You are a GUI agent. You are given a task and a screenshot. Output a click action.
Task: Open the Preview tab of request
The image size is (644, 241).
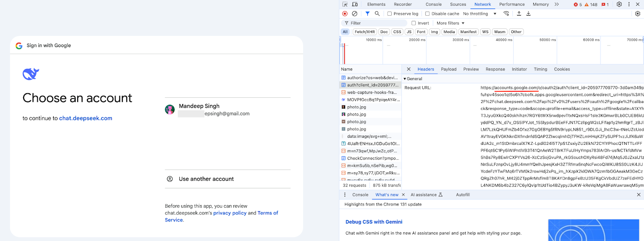coord(471,69)
